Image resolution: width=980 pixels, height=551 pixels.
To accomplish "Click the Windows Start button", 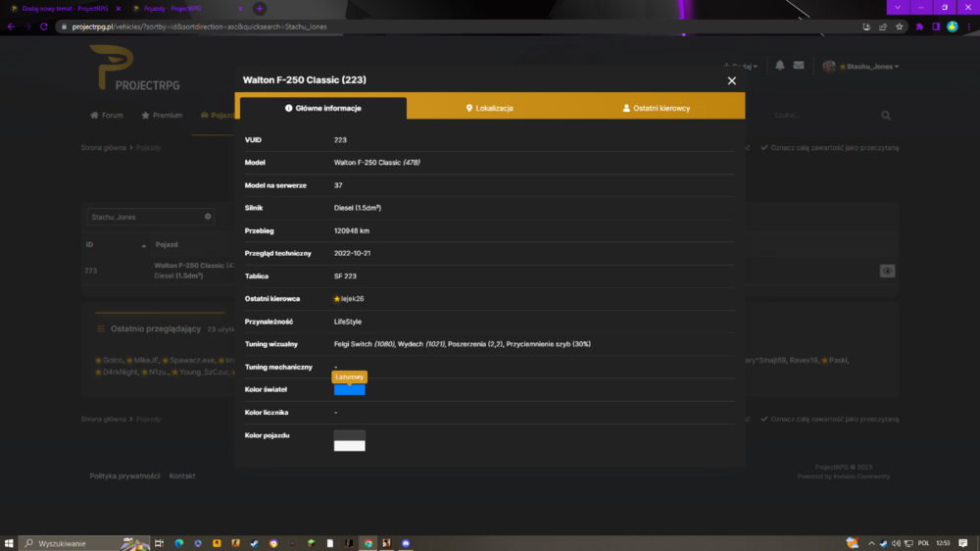I will coord(9,543).
